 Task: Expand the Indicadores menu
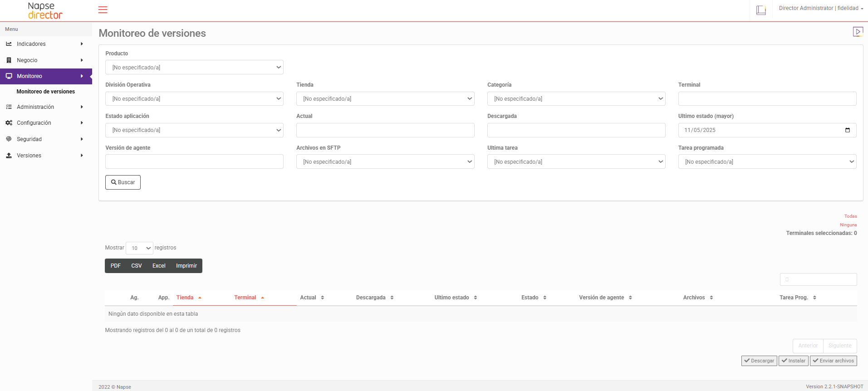(x=46, y=44)
